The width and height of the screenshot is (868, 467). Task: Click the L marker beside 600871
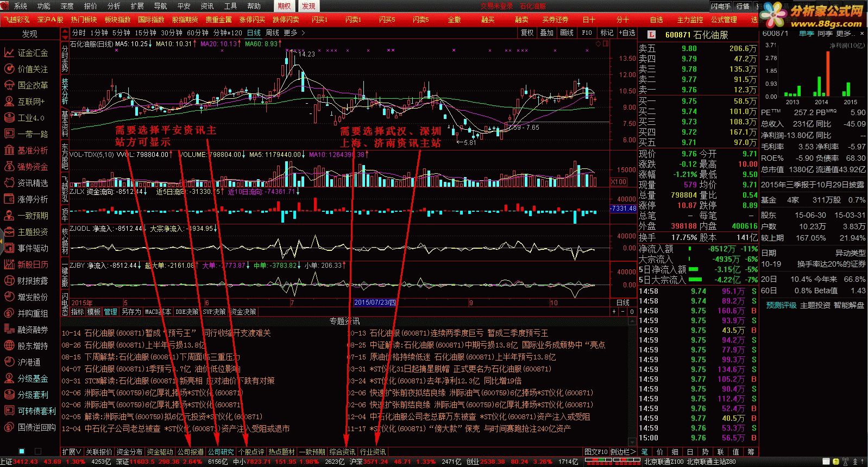tap(652, 35)
